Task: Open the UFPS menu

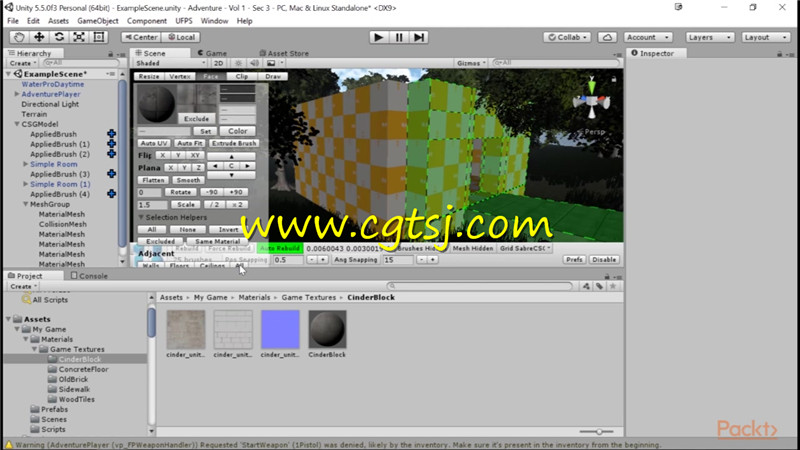Action: [184, 21]
